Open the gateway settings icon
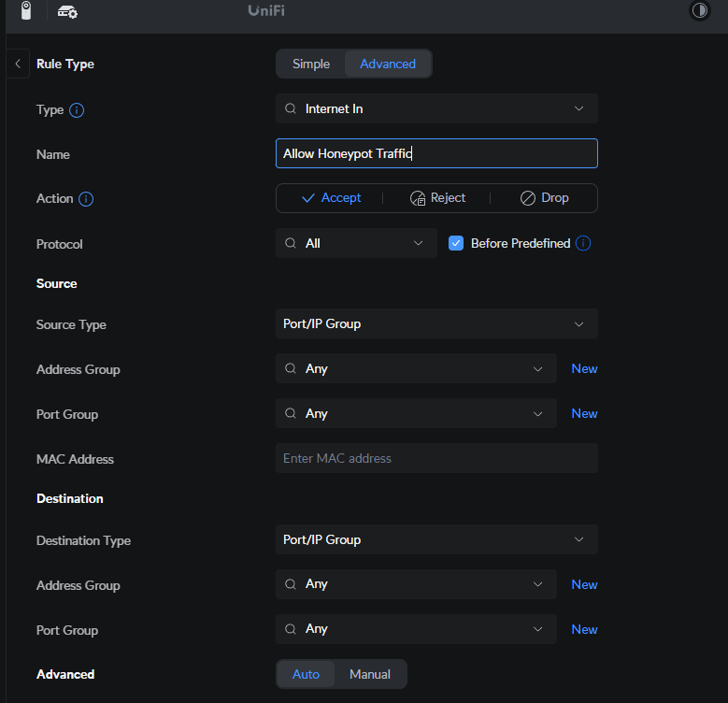This screenshot has height=703, width=728. (x=67, y=11)
